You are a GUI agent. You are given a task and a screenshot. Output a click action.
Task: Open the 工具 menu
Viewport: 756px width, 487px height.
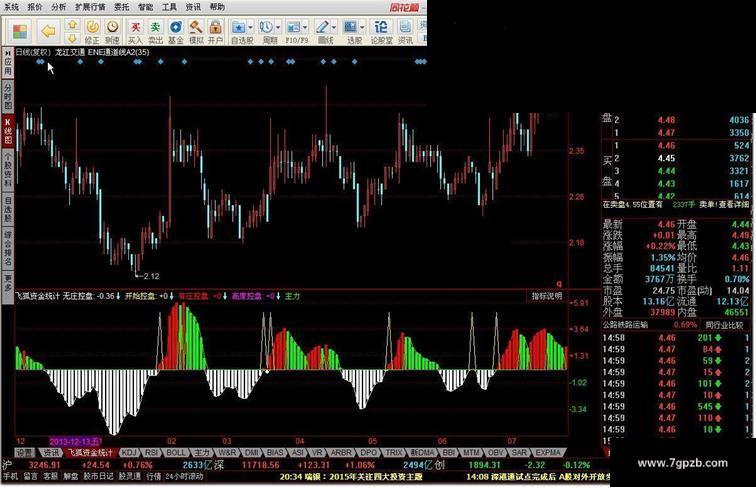[169, 7]
